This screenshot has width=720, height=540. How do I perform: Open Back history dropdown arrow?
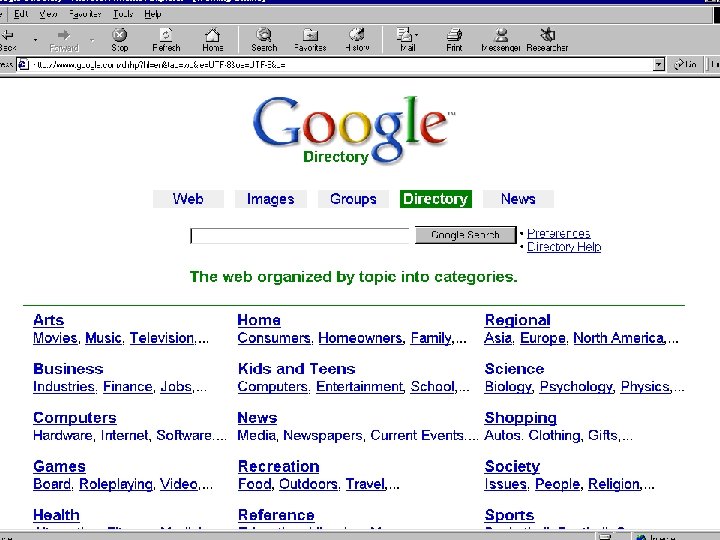coord(35,40)
